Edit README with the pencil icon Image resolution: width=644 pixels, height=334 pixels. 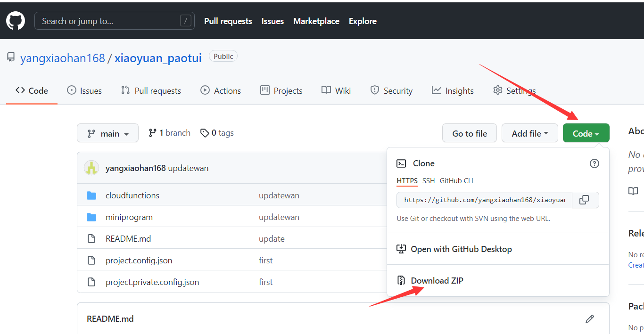[x=590, y=319]
